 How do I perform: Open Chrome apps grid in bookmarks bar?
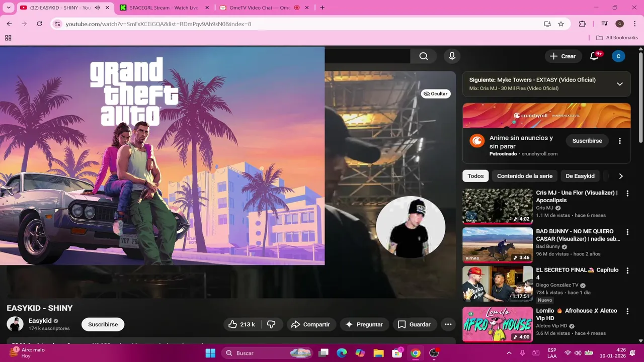[x=8, y=38]
